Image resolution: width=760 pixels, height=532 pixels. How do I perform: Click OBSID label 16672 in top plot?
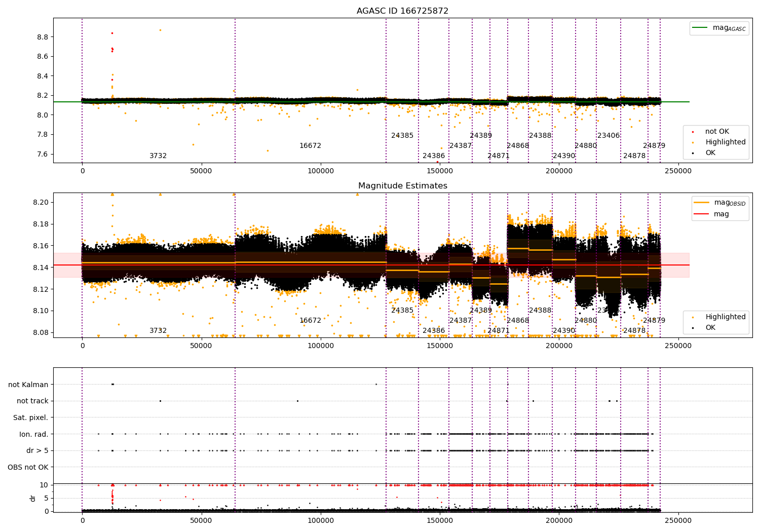click(310, 145)
